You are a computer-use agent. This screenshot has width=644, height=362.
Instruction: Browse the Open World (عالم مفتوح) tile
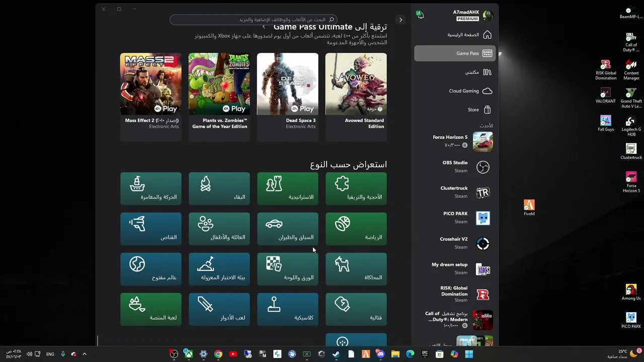(151, 269)
